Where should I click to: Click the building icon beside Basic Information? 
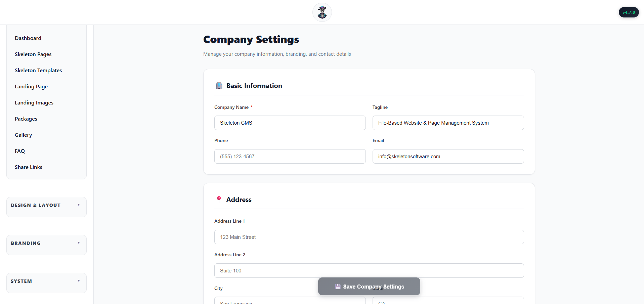(x=219, y=86)
